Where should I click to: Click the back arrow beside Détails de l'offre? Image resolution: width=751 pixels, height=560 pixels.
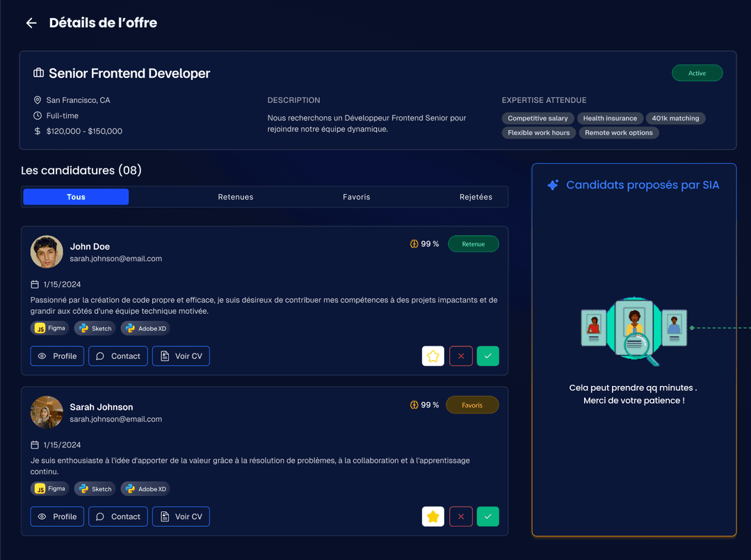(31, 23)
